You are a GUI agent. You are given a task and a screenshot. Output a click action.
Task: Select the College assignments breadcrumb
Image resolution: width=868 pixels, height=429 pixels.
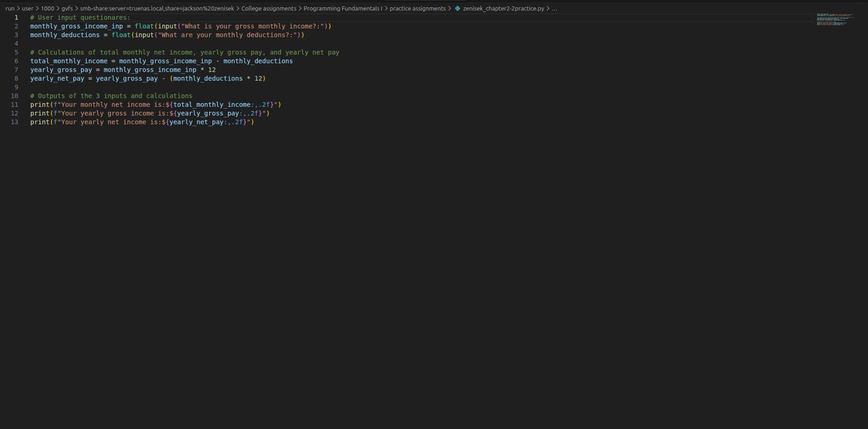[269, 8]
